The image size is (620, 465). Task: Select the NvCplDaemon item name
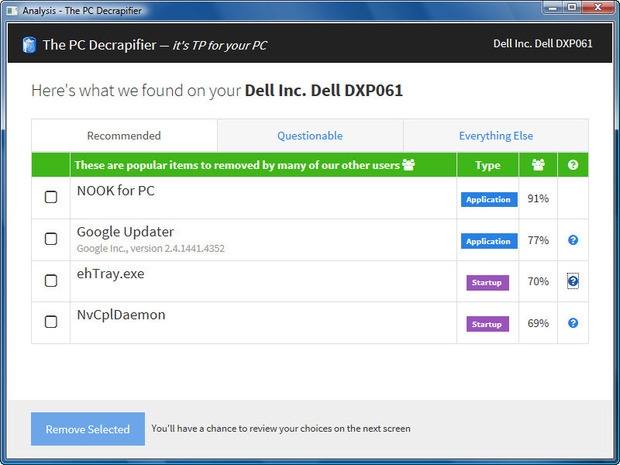click(121, 315)
